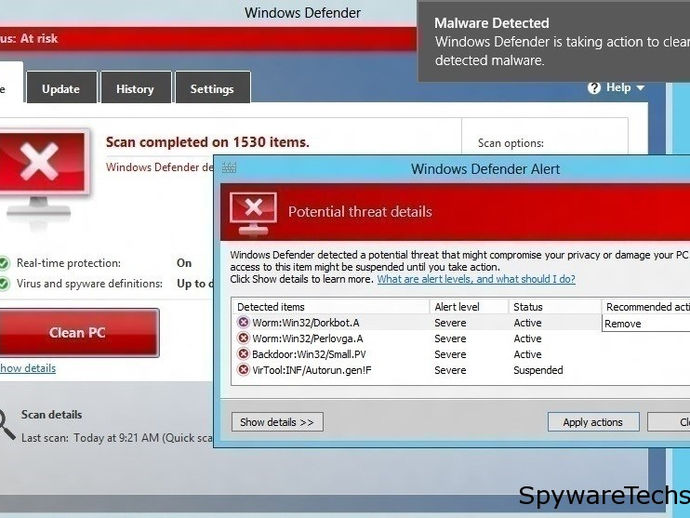The height and width of the screenshot is (518, 690).
Task: Click the Virus and spyware definitions check icon
Action: tap(4, 284)
